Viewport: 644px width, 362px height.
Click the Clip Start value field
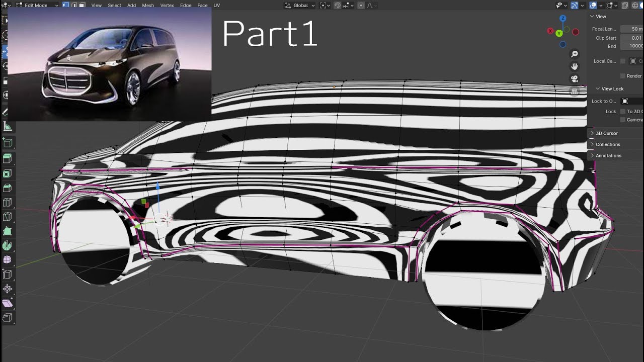[632, 38]
